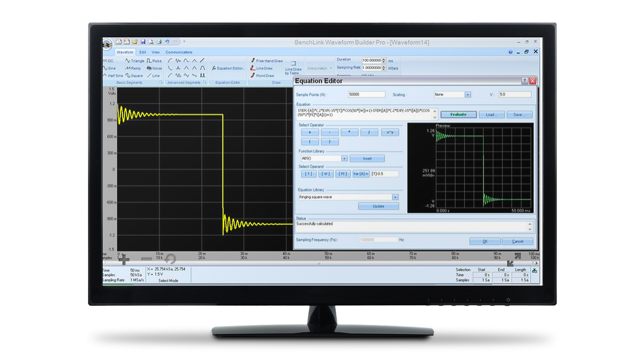
Task: Click the Duration spinner arrows
Action: pos(384,60)
